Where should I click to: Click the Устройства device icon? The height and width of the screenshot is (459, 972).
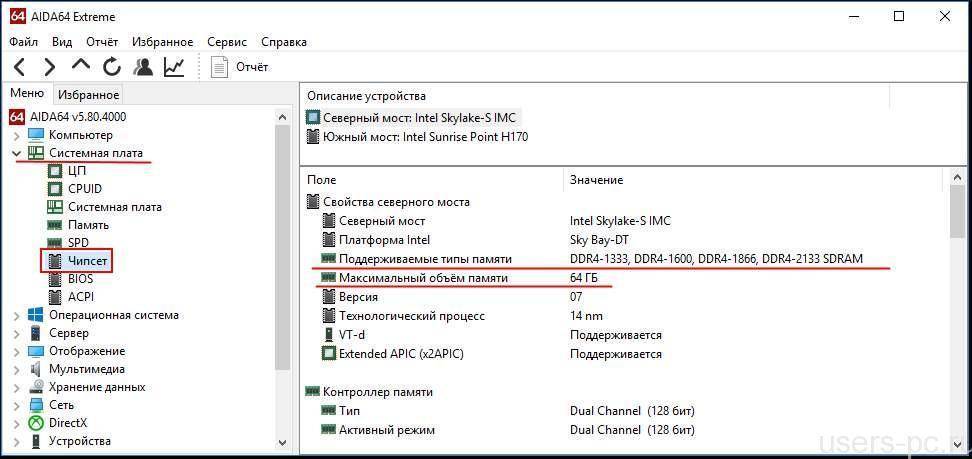(36, 441)
